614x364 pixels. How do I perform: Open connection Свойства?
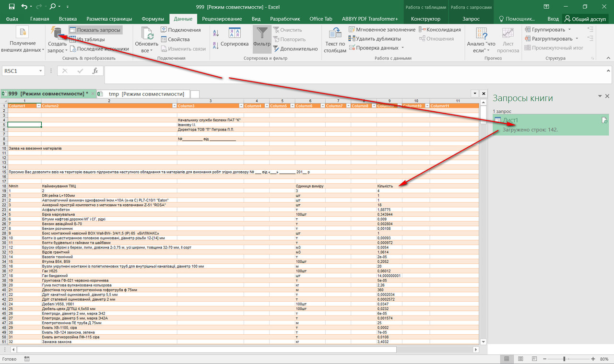pos(175,39)
